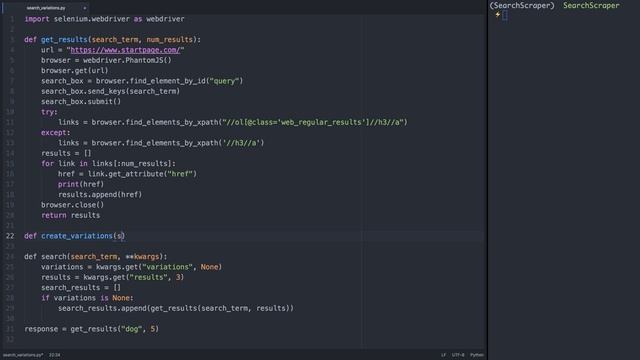Click the (SearchScraper) virtualenv label in terminal

pos(522,5)
